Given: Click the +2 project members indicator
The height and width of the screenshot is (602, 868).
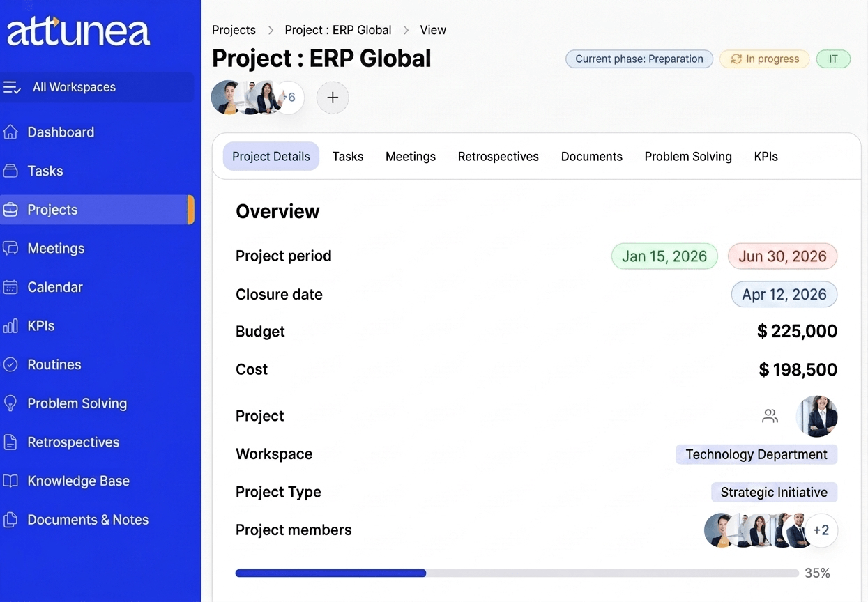Looking at the screenshot, I should click(821, 530).
